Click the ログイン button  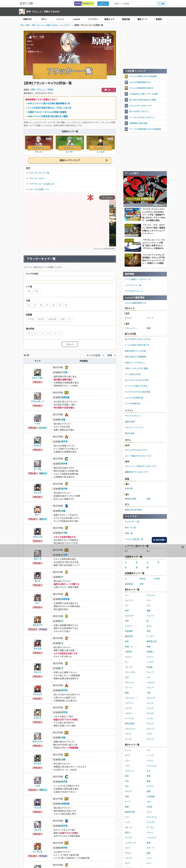pos(103,4)
